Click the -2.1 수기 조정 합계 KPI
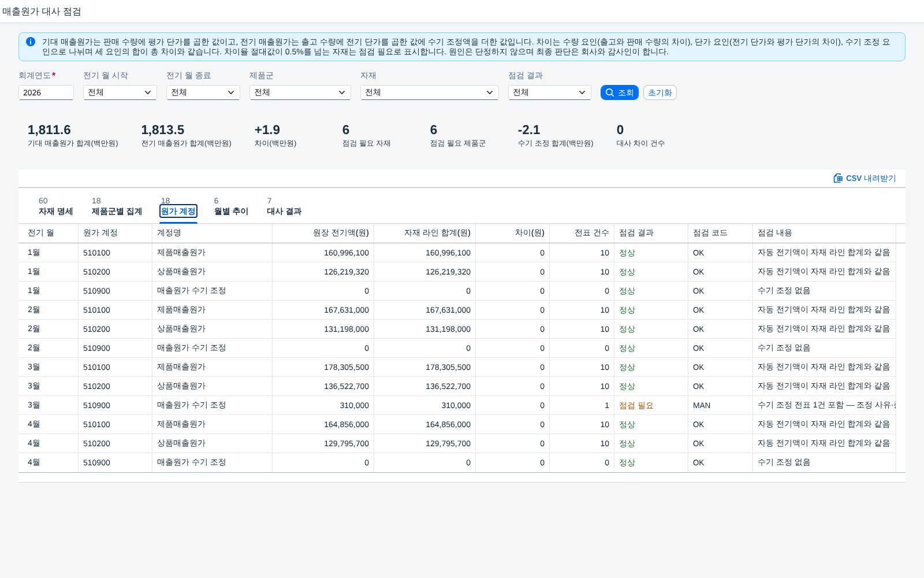This screenshot has height=578, width=924. click(556, 136)
